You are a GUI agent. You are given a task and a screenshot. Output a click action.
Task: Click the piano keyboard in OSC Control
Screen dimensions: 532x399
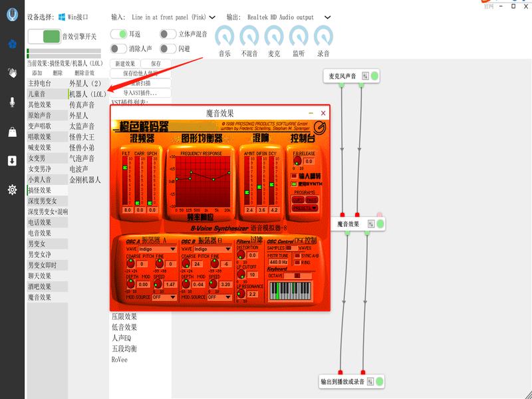click(290, 291)
